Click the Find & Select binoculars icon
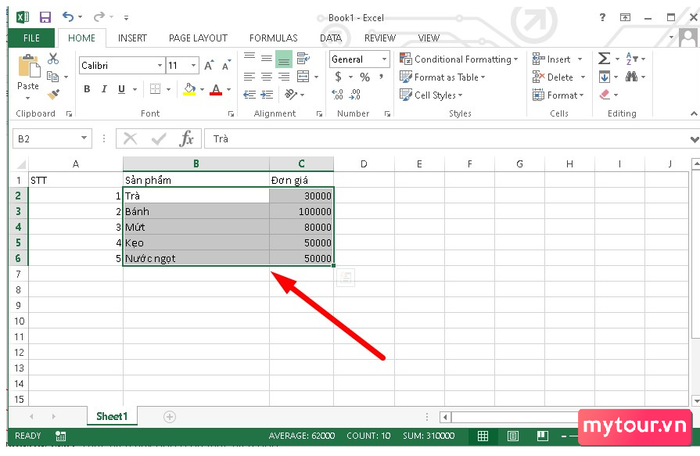Screen dimensions: 700x456 pos(631,77)
